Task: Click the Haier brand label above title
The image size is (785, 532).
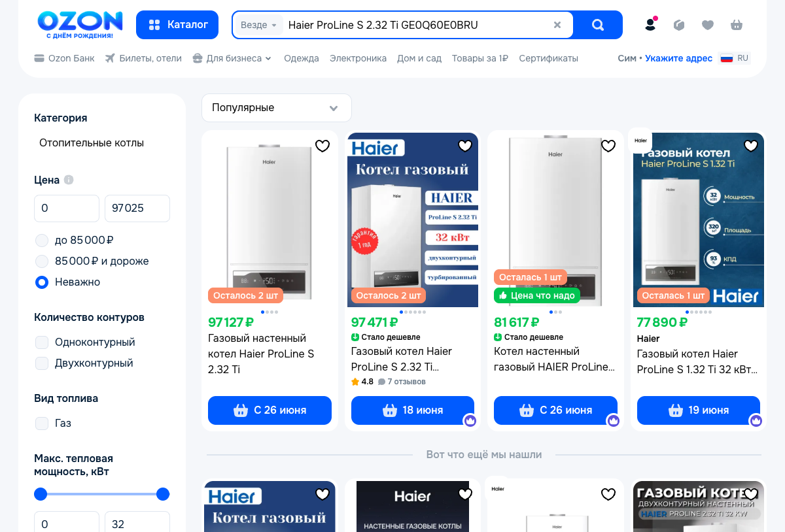Action: [x=648, y=339]
